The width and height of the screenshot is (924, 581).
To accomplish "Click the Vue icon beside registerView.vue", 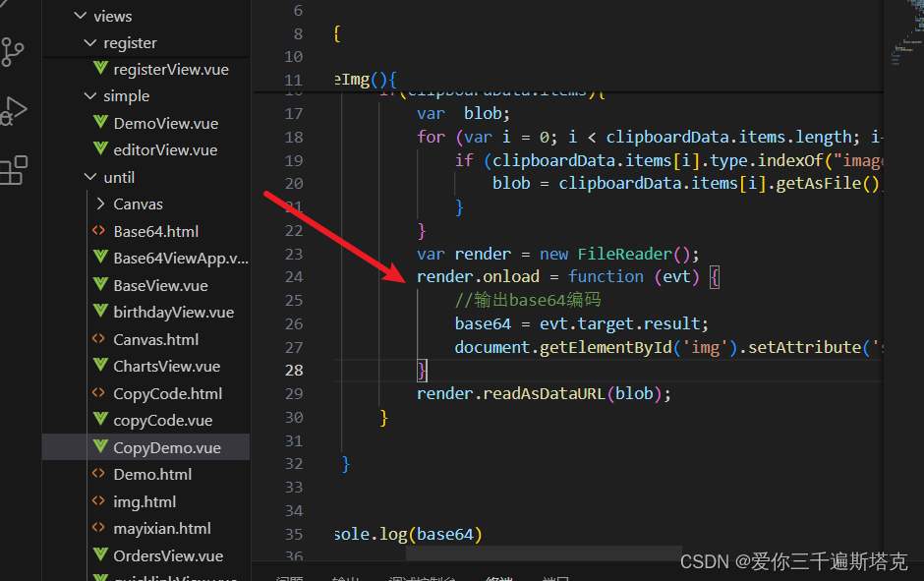I will (x=101, y=69).
